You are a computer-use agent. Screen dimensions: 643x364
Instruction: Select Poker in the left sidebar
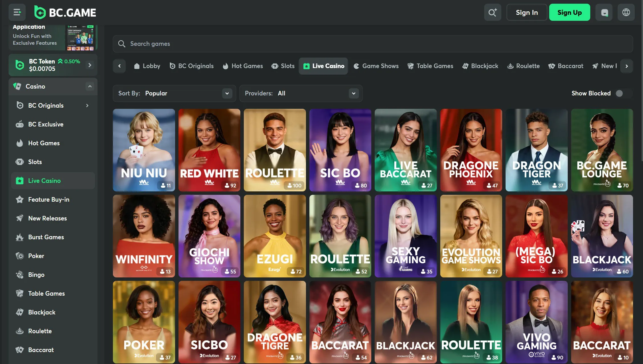pos(36,256)
